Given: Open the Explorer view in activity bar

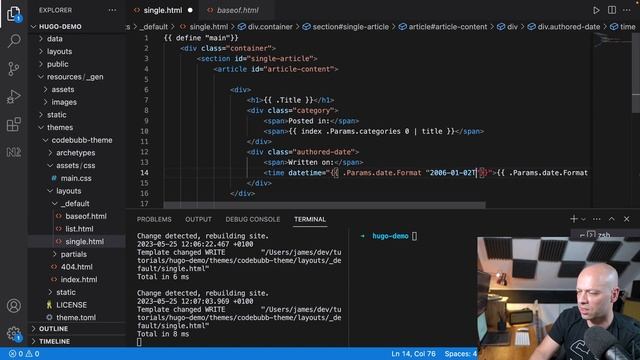Looking at the screenshot, I should pyautogui.click(x=13, y=13).
